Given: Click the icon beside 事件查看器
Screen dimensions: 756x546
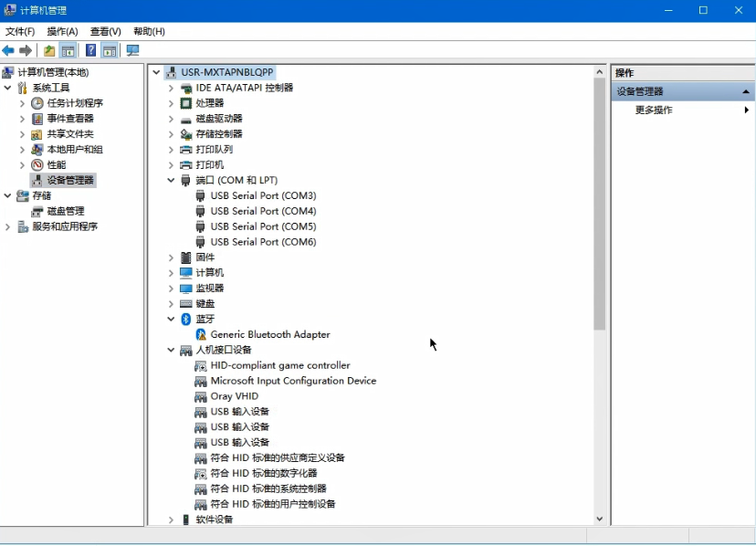Looking at the screenshot, I should 37,118.
